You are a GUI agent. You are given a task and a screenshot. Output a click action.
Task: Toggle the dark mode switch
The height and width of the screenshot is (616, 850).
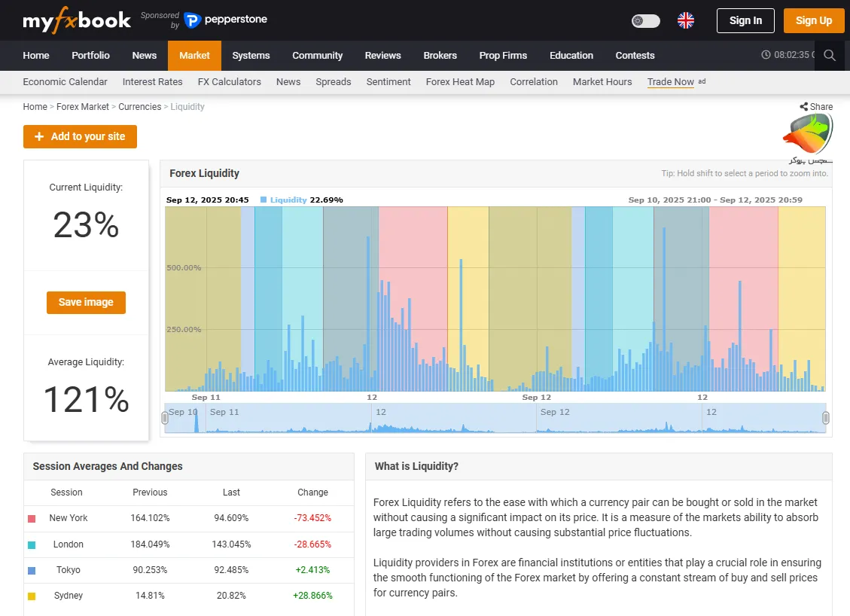(x=645, y=20)
